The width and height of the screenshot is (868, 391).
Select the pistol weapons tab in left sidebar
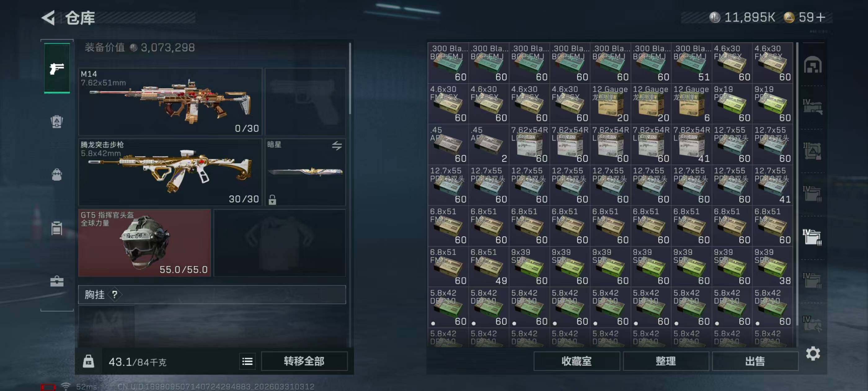[57, 68]
